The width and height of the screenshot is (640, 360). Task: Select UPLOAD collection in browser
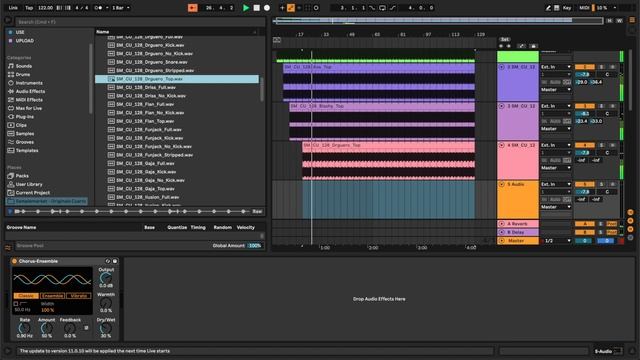(24, 40)
